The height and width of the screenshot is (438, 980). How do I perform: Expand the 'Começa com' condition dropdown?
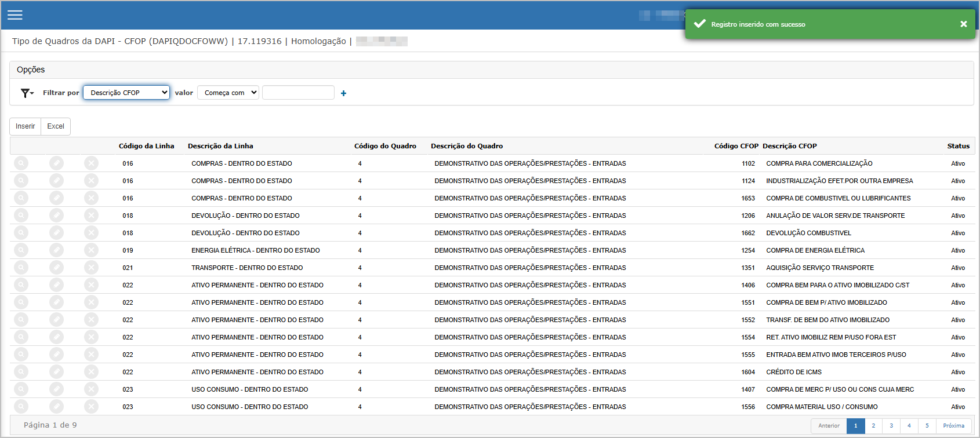coord(228,93)
